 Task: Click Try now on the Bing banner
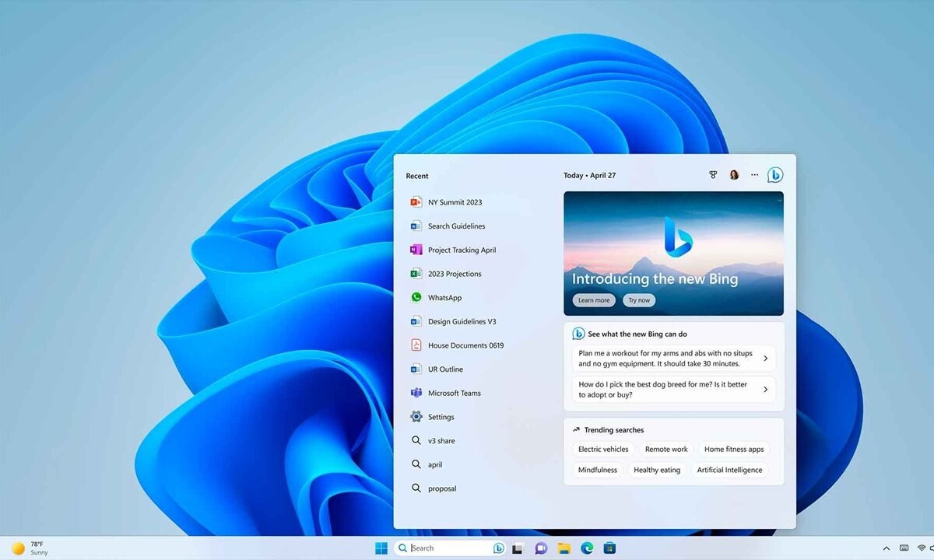click(x=639, y=300)
